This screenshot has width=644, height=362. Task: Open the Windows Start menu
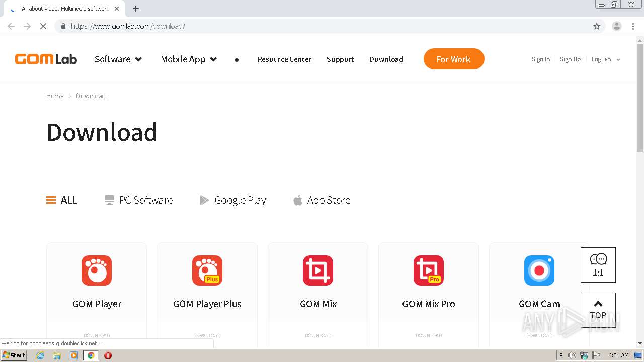tap(14, 355)
